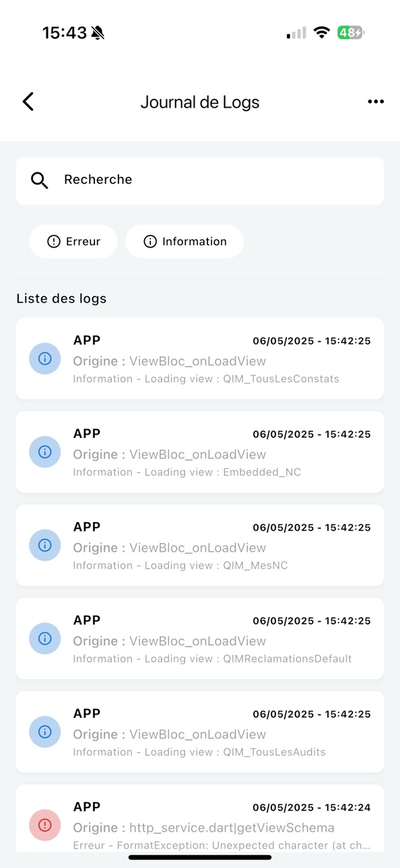Toggle the Erreur filter chip
400x868 pixels.
click(x=73, y=242)
